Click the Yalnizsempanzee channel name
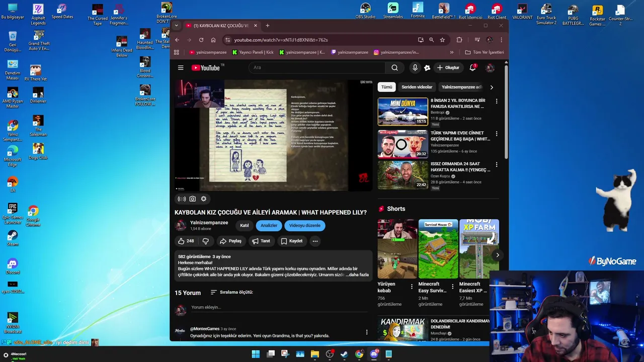The image size is (644, 362). point(209,223)
